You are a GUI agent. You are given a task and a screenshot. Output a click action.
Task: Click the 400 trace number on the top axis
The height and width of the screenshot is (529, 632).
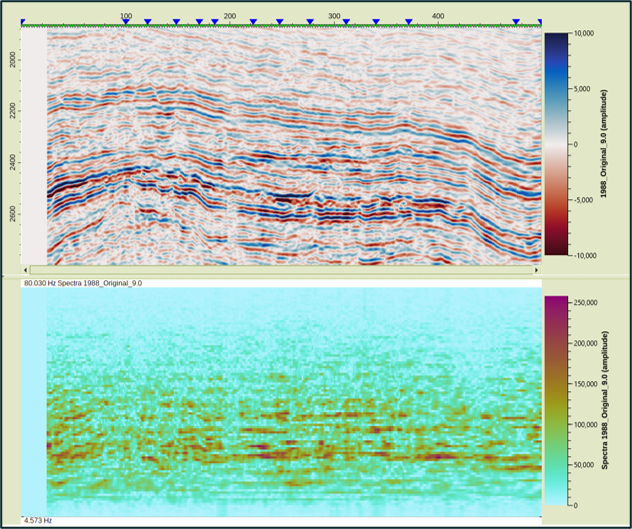[438, 16]
